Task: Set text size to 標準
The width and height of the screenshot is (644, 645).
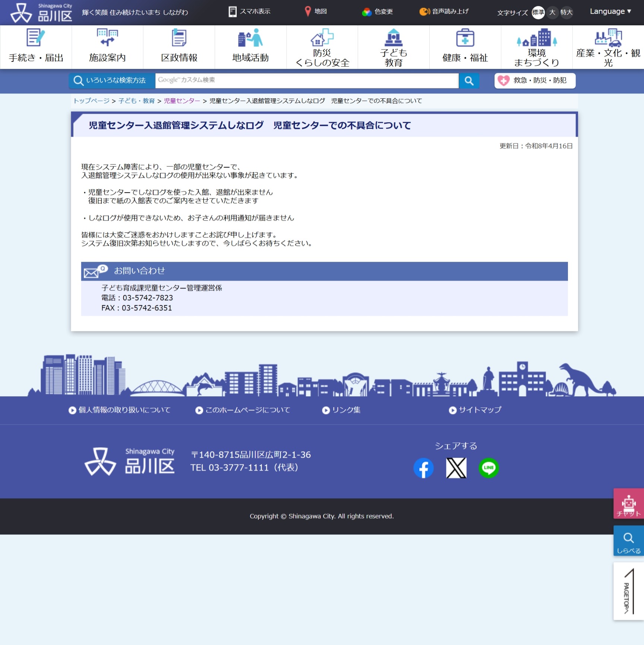Action: point(538,13)
